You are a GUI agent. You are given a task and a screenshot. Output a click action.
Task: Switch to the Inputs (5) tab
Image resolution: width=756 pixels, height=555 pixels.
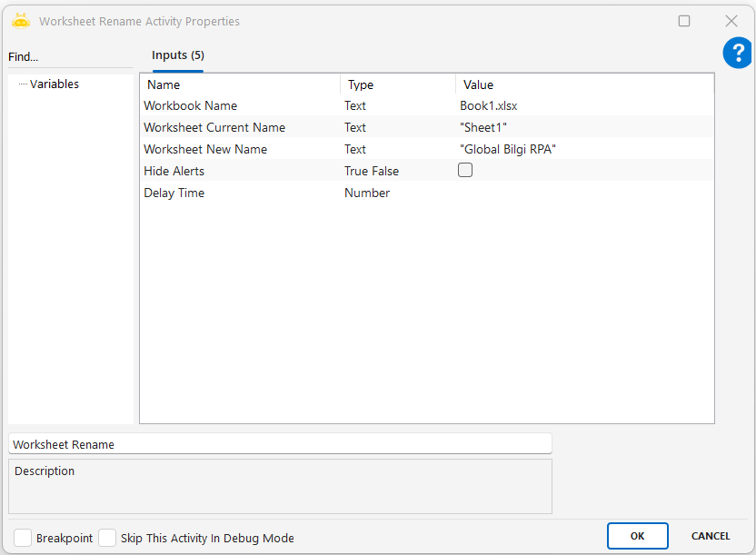177,55
